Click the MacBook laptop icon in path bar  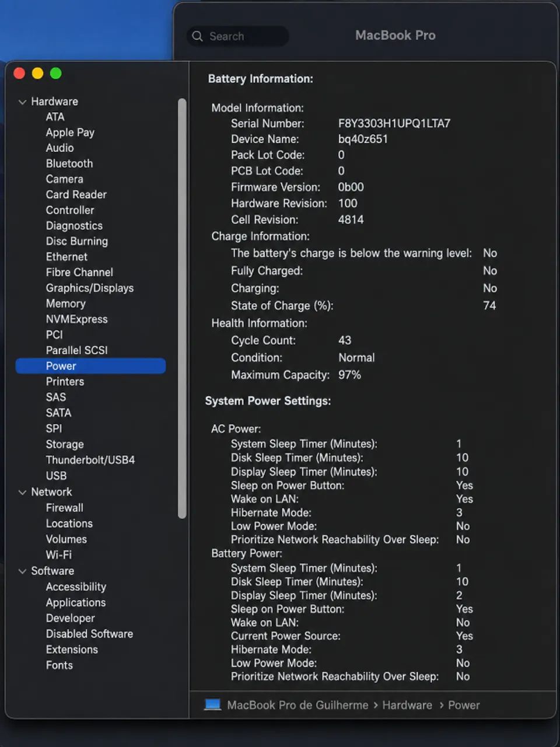(x=212, y=704)
